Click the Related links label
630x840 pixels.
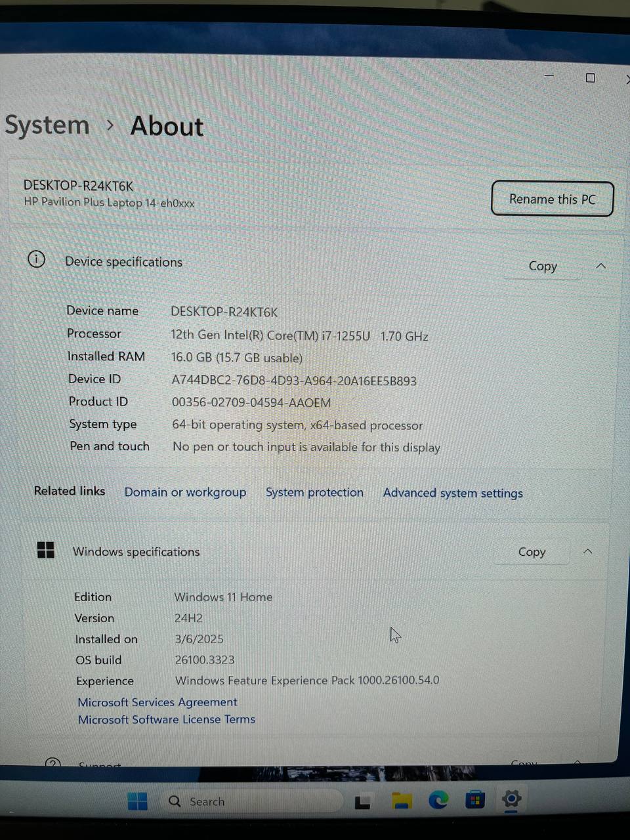pyautogui.click(x=70, y=491)
